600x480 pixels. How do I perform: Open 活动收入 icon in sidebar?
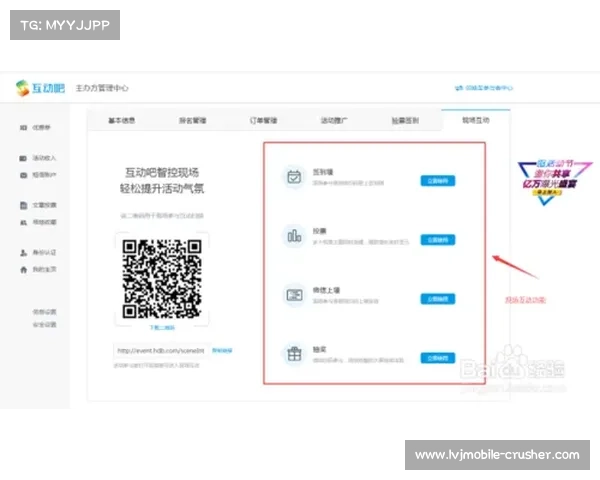[x=23, y=158]
